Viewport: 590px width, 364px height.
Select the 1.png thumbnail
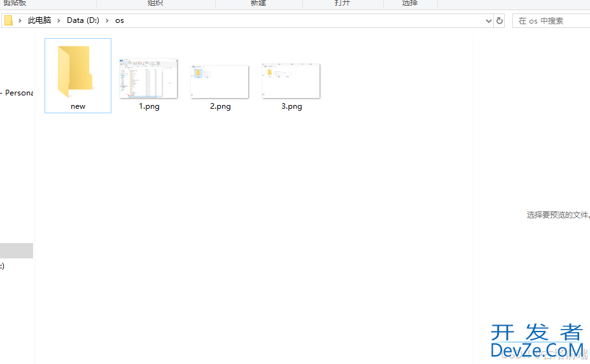click(148, 79)
